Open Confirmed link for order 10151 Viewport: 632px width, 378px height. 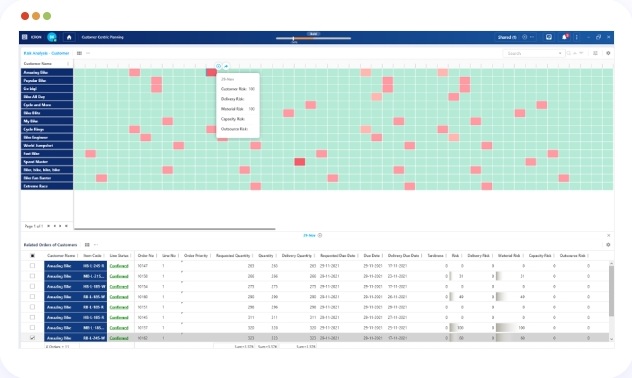coord(119,307)
